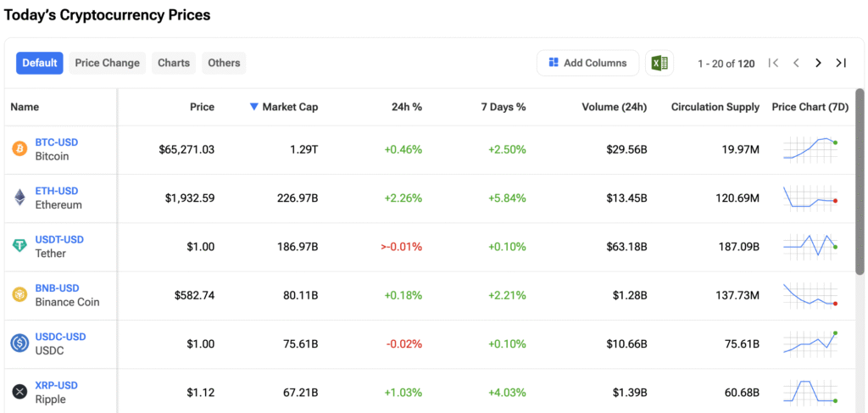This screenshot has width=868, height=413.
Task: Click the Ripple price $1.12
Action: click(x=200, y=393)
